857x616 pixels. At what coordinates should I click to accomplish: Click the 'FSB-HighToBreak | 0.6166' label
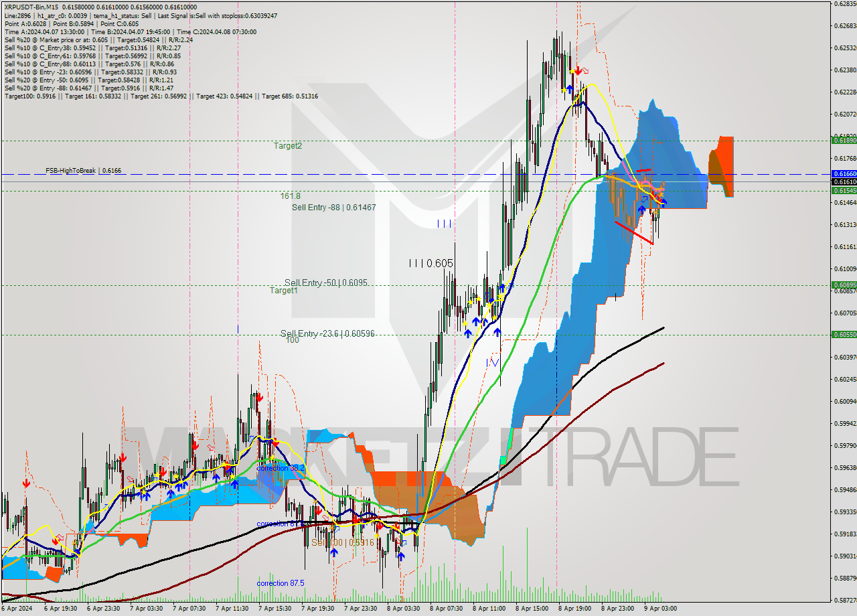click(x=84, y=171)
